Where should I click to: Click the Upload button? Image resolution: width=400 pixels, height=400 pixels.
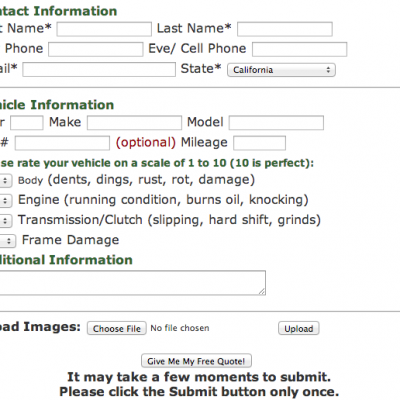(x=299, y=328)
